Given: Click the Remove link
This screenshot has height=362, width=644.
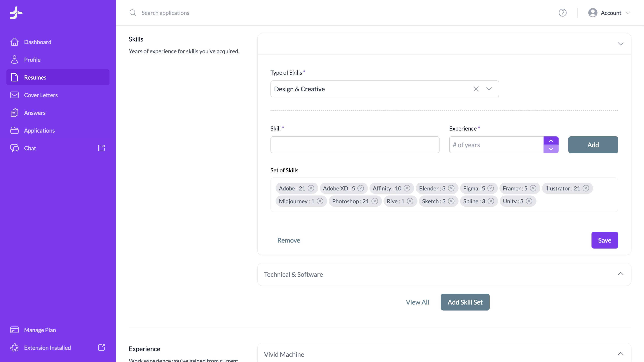Looking at the screenshot, I should point(289,240).
